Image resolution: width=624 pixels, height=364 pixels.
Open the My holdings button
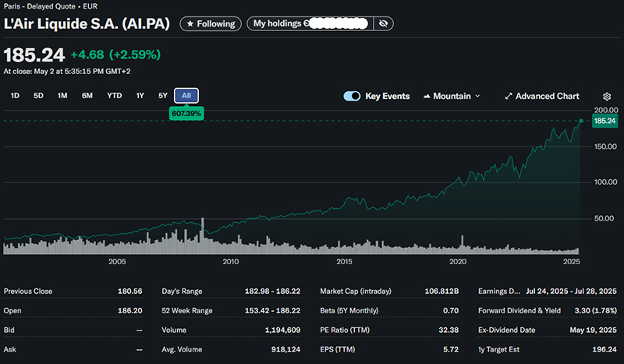pos(310,23)
